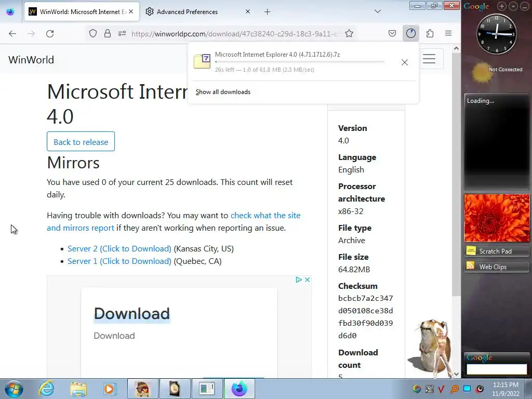
Task: Open WinWorld site navigation hamburger toggle
Action: point(429,59)
